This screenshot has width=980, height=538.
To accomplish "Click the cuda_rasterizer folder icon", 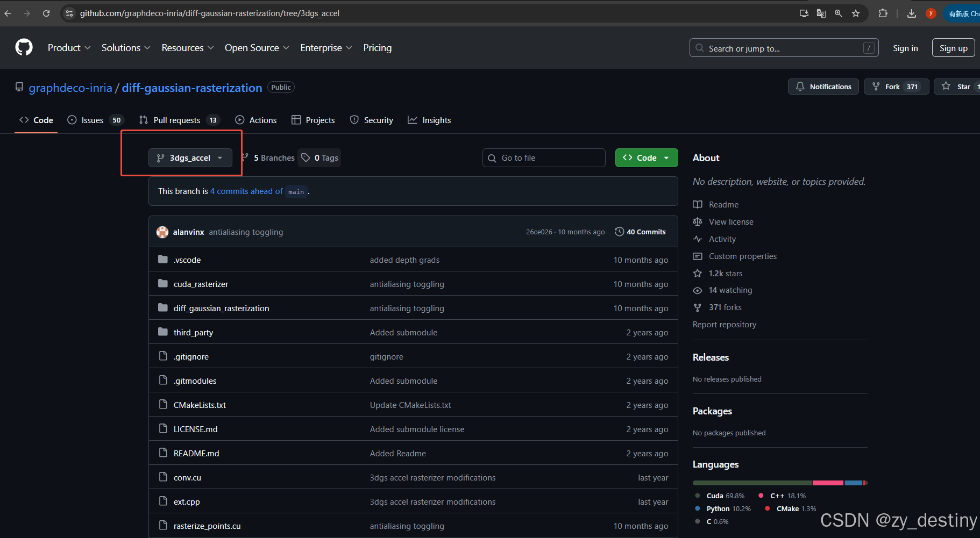I will (x=163, y=284).
